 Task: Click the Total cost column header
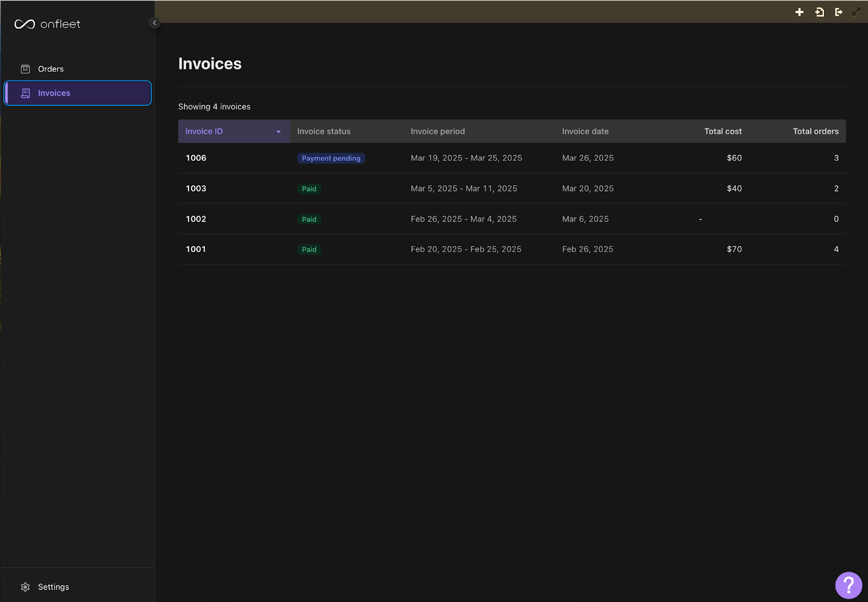pos(723,131)
